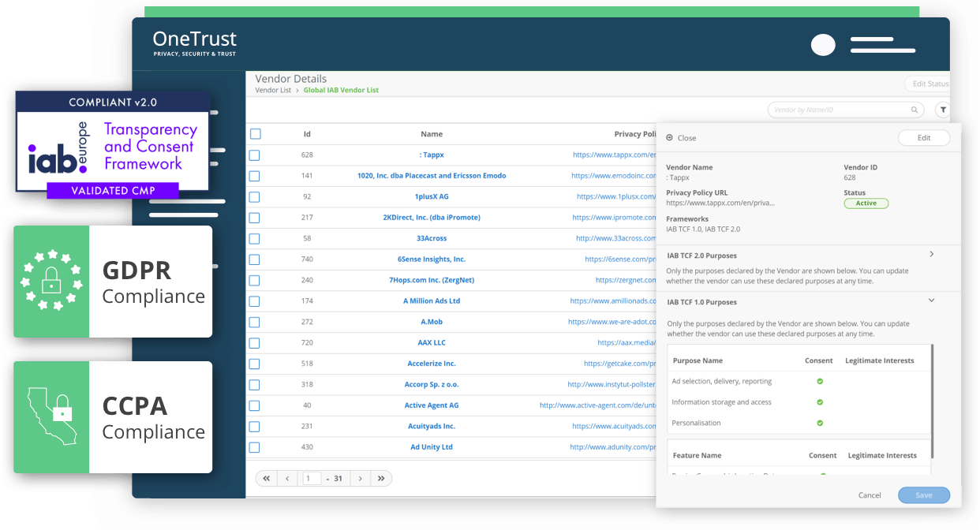Check the box for vendor : Tappx
Screen dimensions: 980x530
(x=255, y=155)
